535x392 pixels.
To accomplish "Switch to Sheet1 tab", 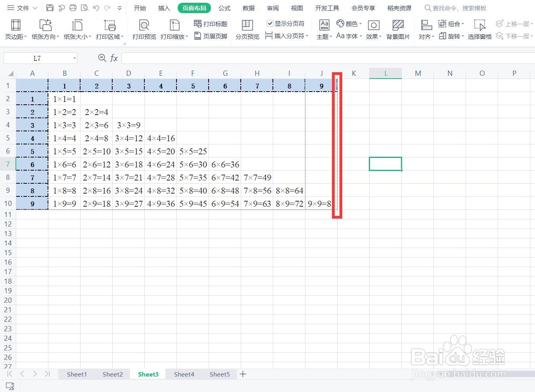I will tap(77, 374).
